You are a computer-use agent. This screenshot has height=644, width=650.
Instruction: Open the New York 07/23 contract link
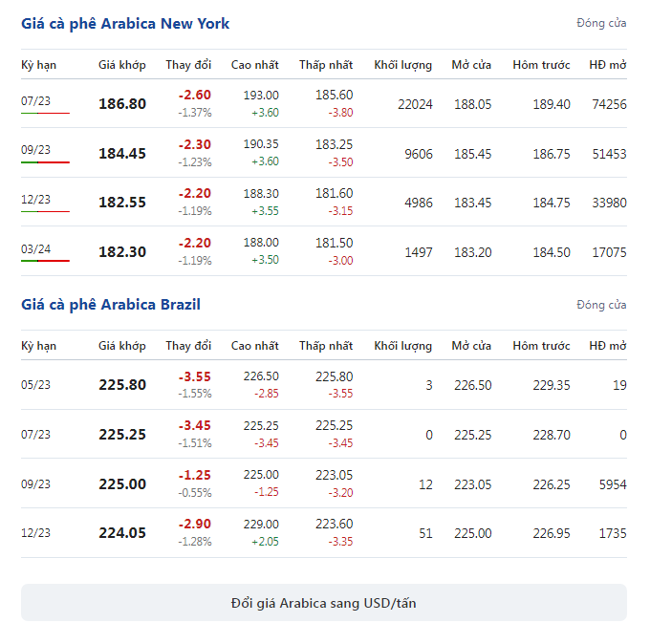35,100
